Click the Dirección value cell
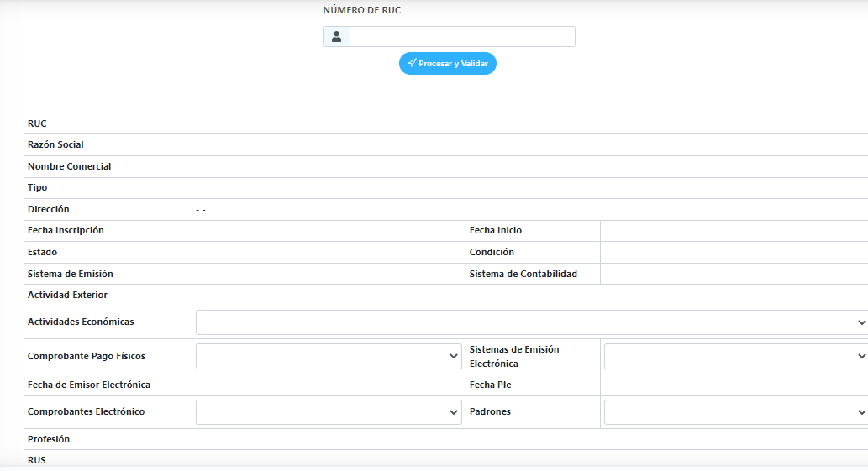 (529, 210)
